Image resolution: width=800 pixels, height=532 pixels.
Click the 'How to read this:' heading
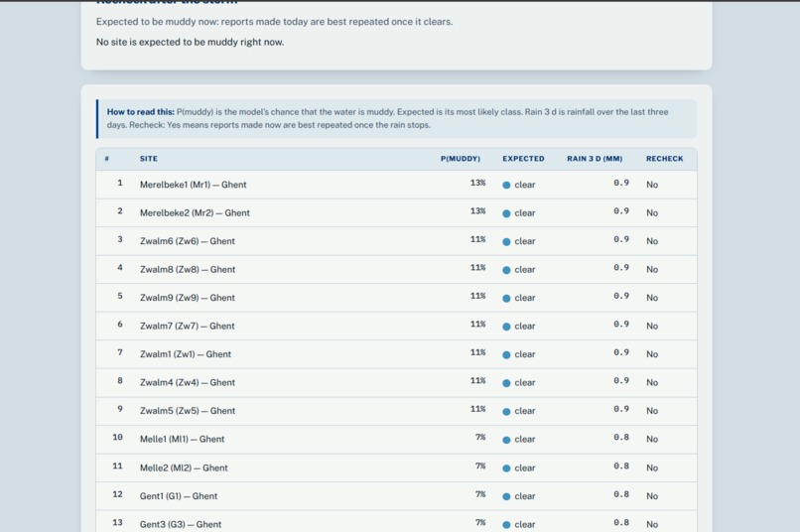click(140, 112)
